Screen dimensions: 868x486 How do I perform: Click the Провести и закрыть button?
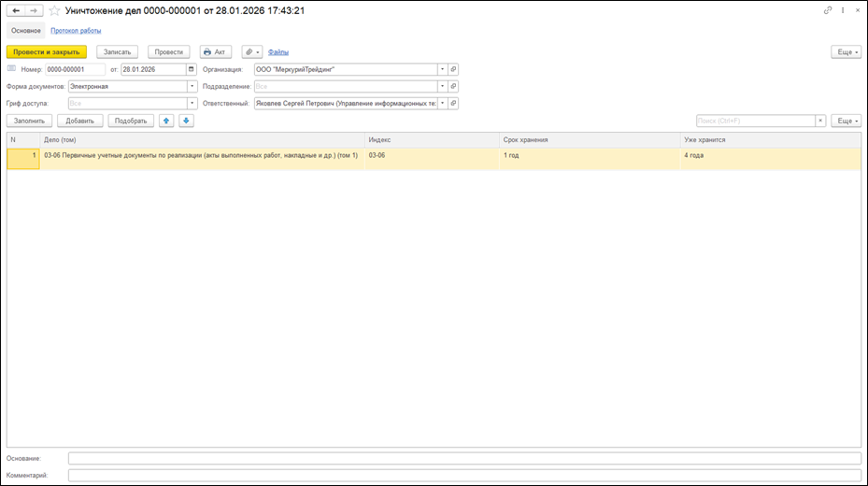(x=46, y=52)
